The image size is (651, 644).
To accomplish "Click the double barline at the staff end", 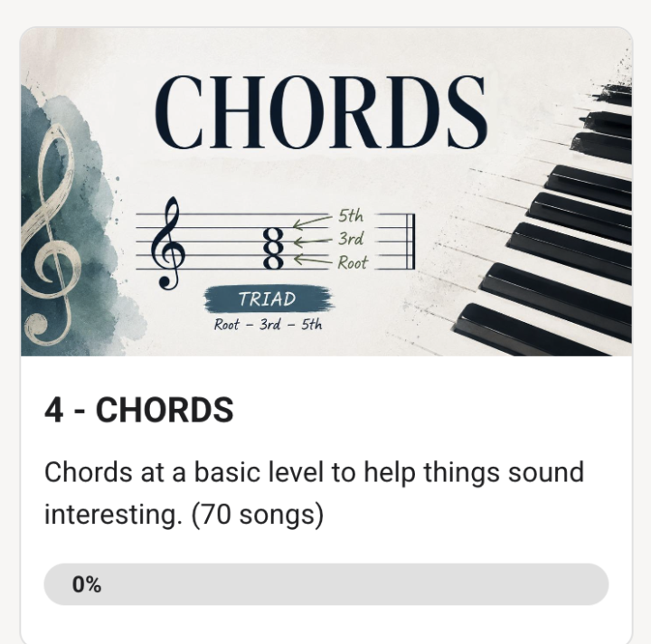I will (x=410, y=241).
